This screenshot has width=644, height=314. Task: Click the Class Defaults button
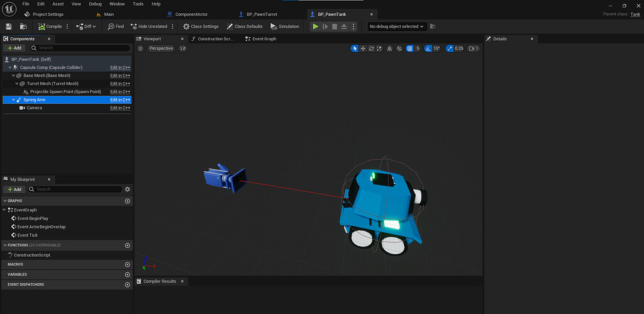click(x=245, y=26)
